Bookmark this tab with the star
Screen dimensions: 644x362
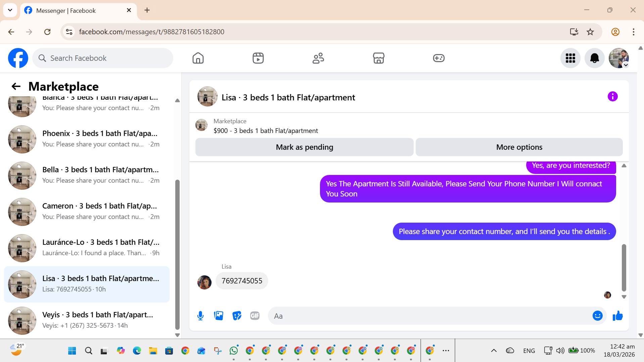(x=590, y=32)
